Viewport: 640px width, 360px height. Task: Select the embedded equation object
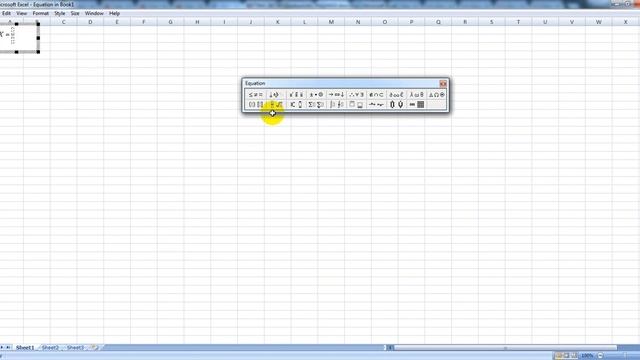[18, 38]
